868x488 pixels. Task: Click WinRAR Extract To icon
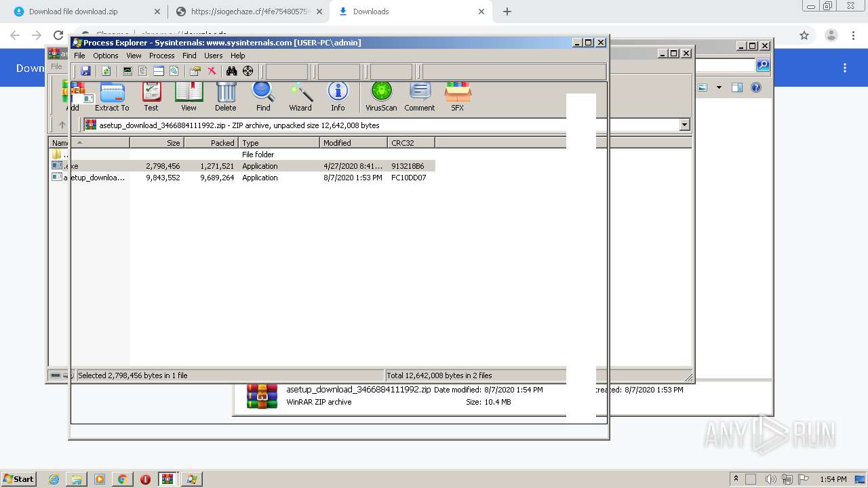coord(112,96)
